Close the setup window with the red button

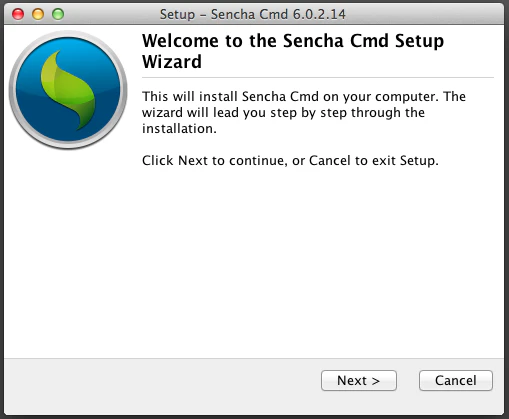point(18,14)
